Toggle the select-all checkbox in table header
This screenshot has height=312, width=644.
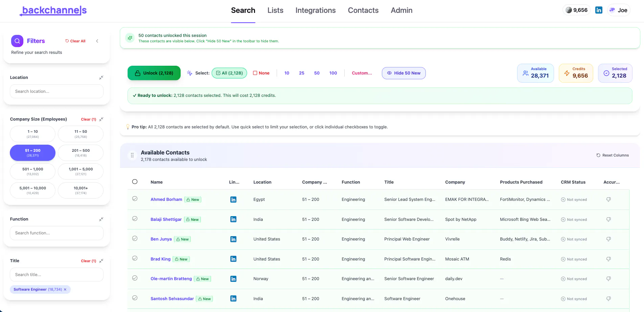pyautogui.click(x=135, y=182)
